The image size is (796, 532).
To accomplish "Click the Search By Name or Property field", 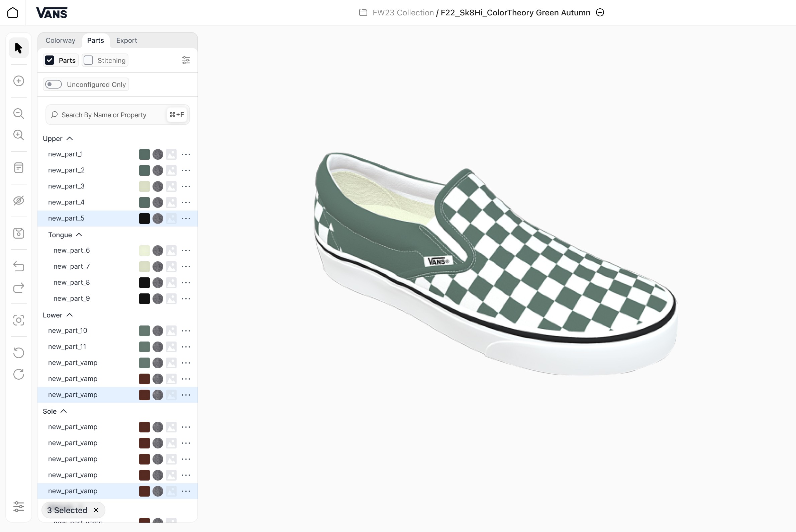I will coord(117,115).
